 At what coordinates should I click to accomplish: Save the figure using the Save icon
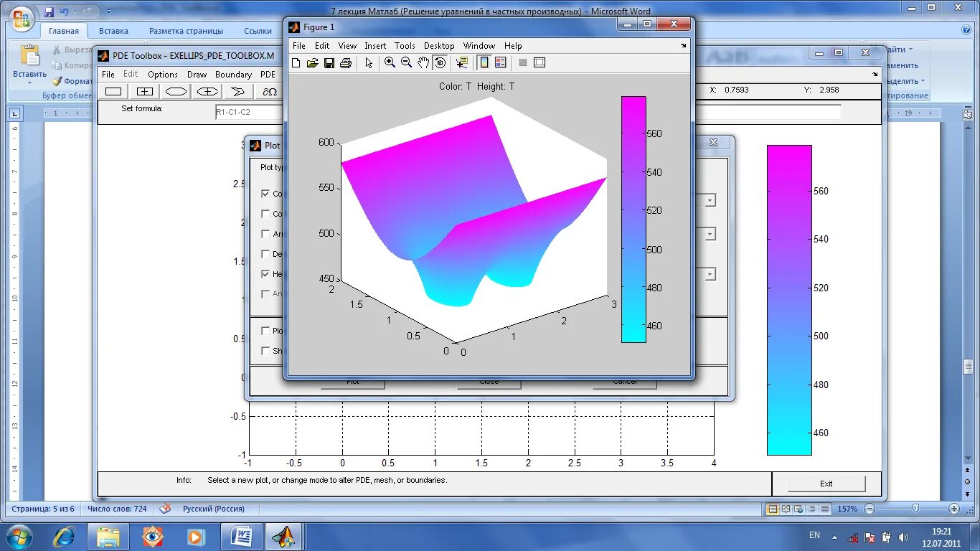point(329,62)
